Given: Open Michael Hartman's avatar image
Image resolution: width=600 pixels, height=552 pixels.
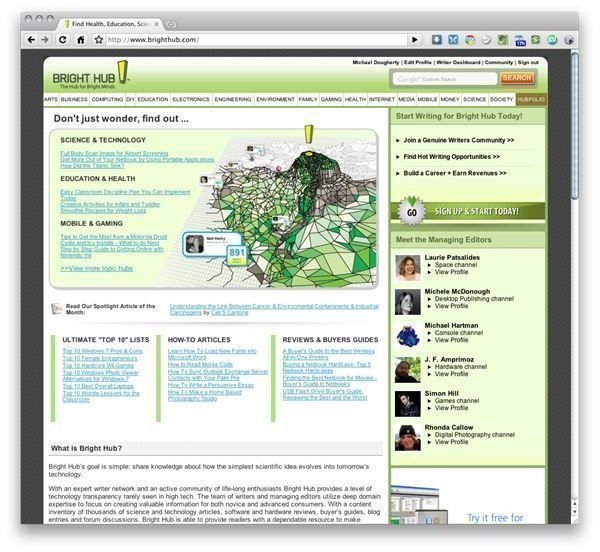Looking at the screenshot, I should 408,336.
